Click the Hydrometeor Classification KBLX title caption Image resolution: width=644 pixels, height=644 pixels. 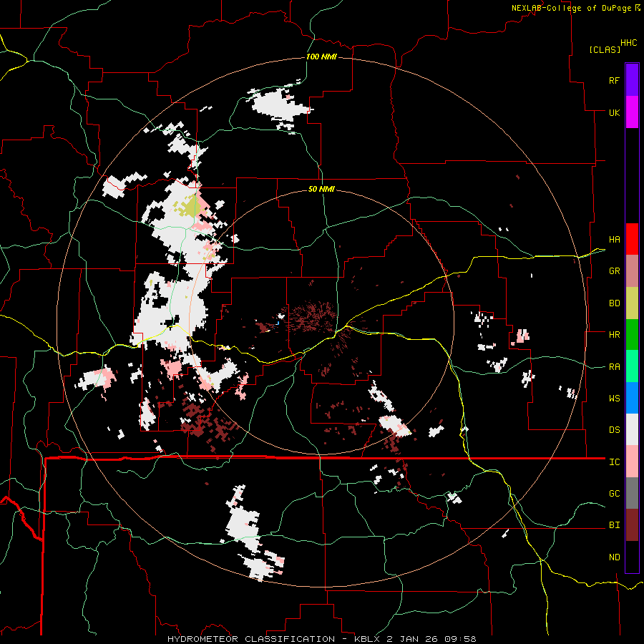[321, 639]
